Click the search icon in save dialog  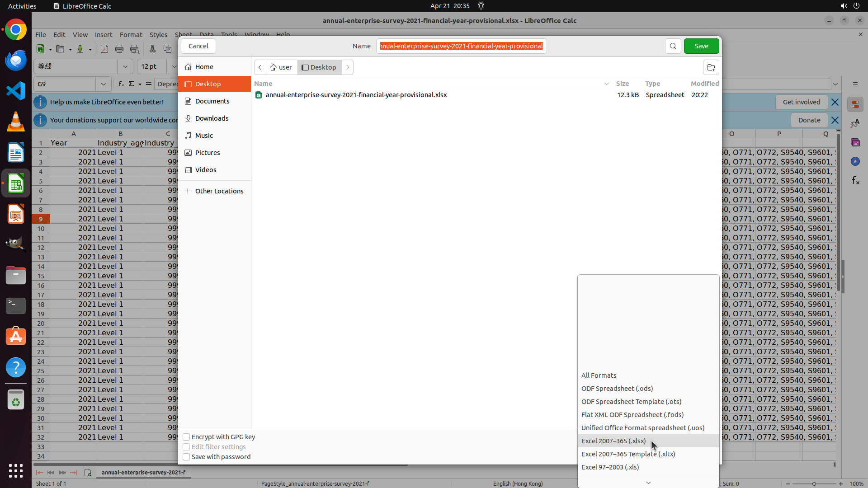tap(673, 46)
